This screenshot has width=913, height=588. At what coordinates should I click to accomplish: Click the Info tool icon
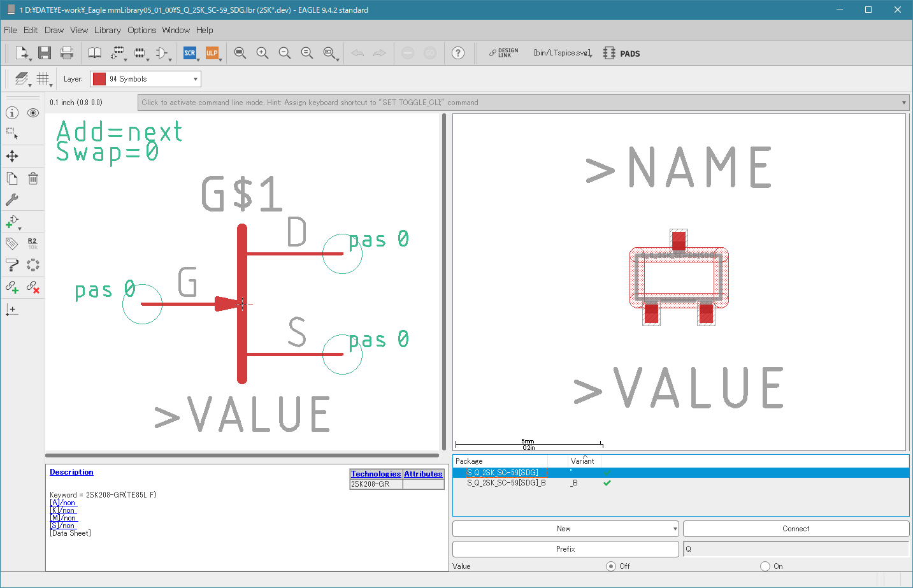pyautogui.click(x=12, y=113)
